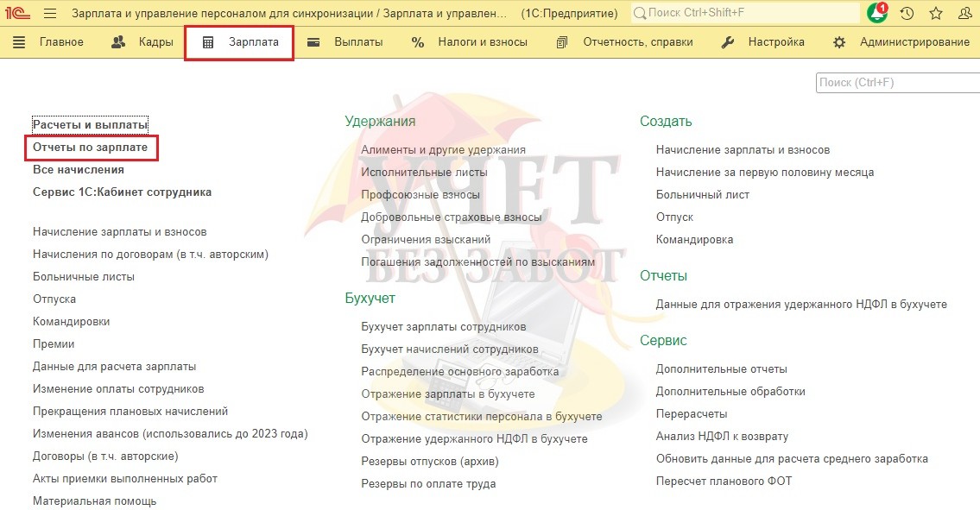Open Резервы отпусков (архив)

pos(430,462)
